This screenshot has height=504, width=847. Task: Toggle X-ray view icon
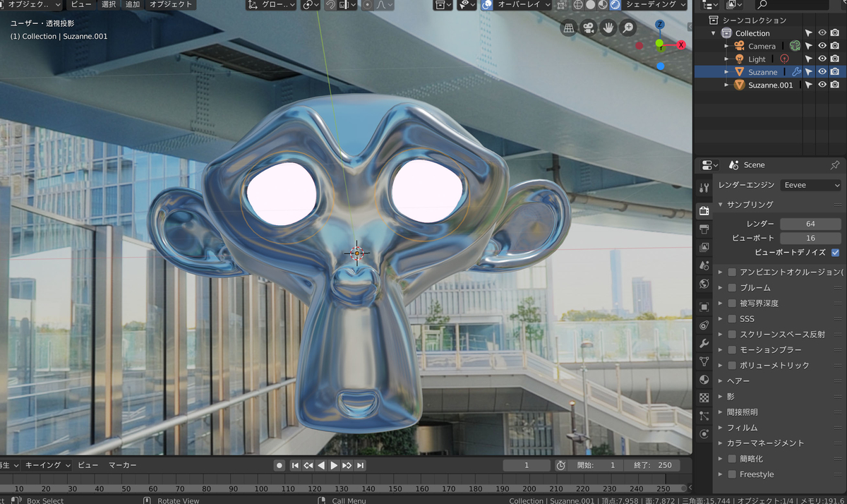(561, 5)
